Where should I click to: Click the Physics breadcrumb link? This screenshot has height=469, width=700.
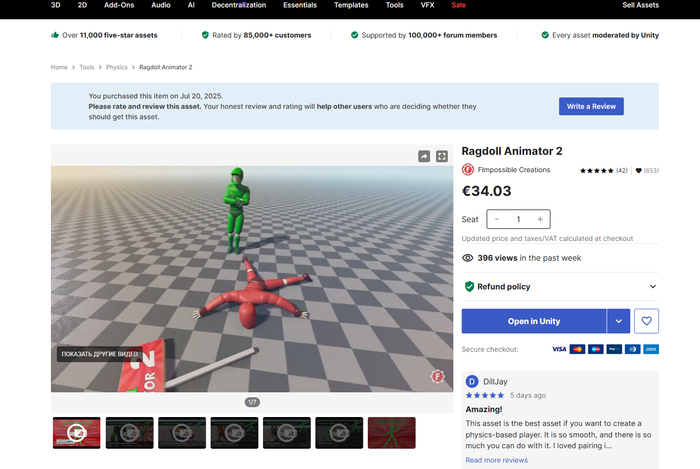[117, 67]
